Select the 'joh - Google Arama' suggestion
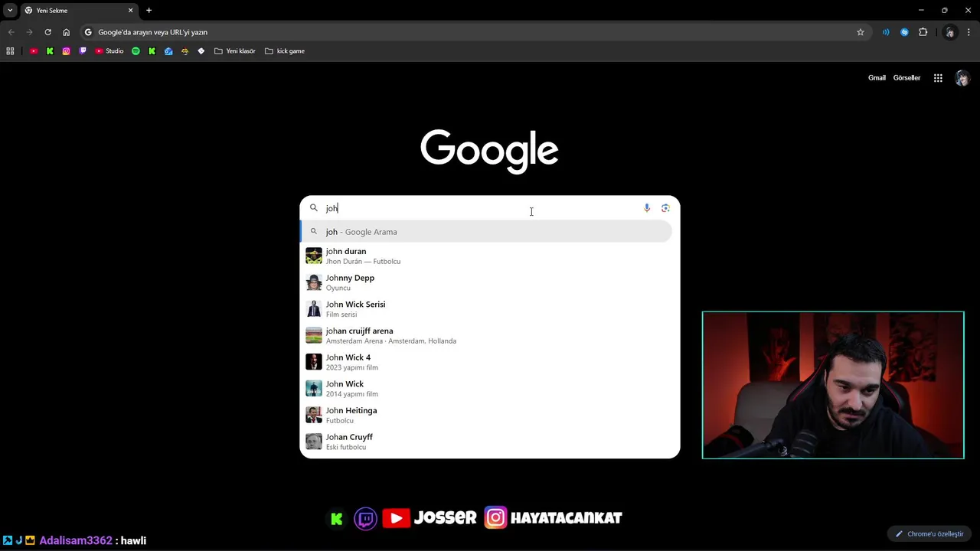The image size is (980, 551). (486, 232)
